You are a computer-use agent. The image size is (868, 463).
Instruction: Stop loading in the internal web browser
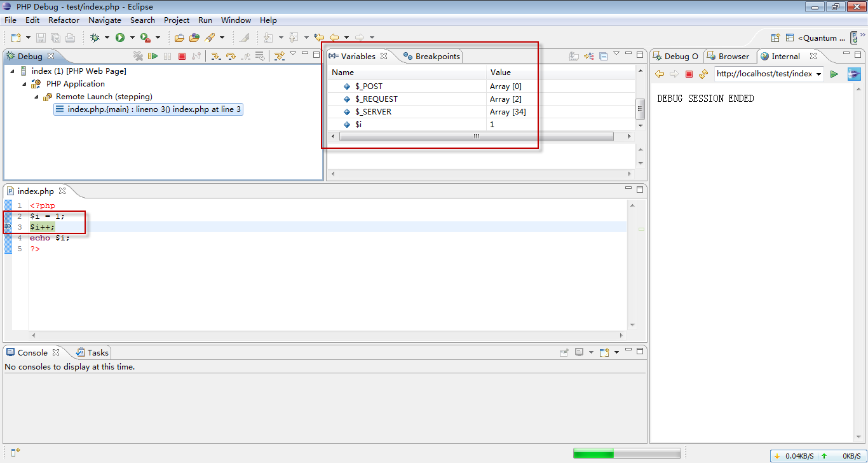(x=689, y=74)
